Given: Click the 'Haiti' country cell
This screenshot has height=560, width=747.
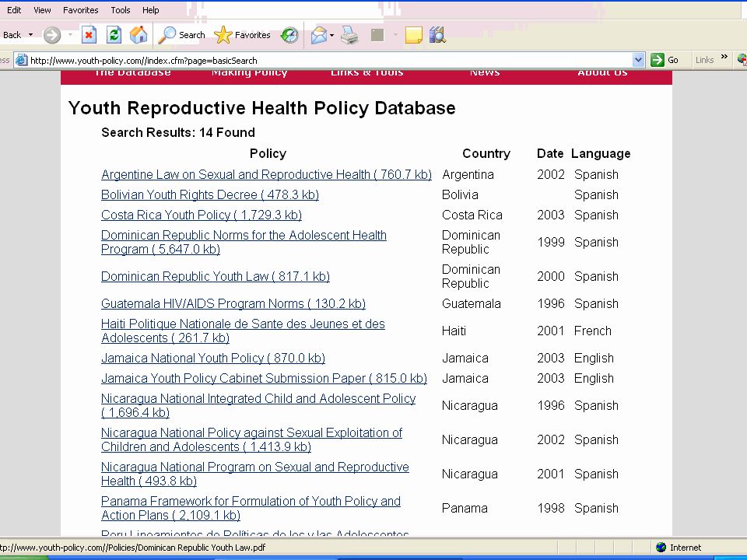Looking at the screenshot, I should [x=454, y=331].
